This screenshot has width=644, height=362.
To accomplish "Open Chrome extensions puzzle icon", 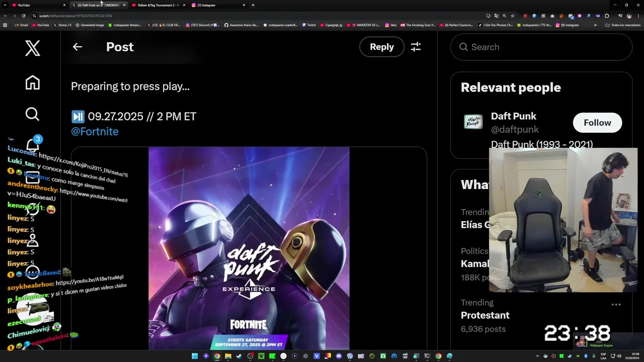I will click(x=607, y=16).
